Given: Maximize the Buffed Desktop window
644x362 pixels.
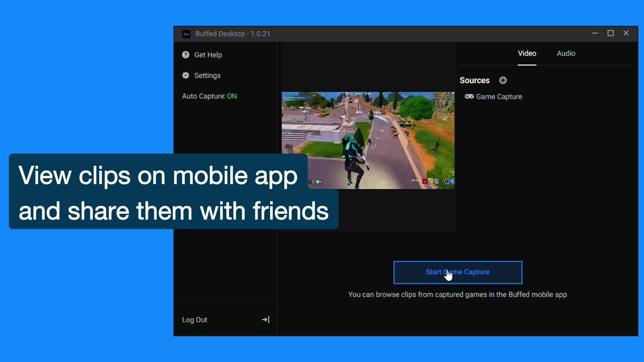Looking at the screenshot, I should 610,33.
